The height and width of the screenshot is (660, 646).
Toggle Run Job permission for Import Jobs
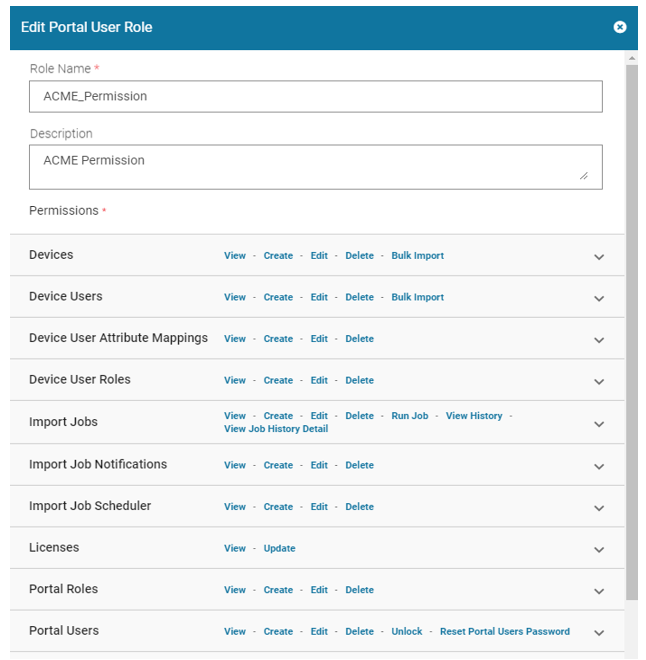[x=409, y=416]
